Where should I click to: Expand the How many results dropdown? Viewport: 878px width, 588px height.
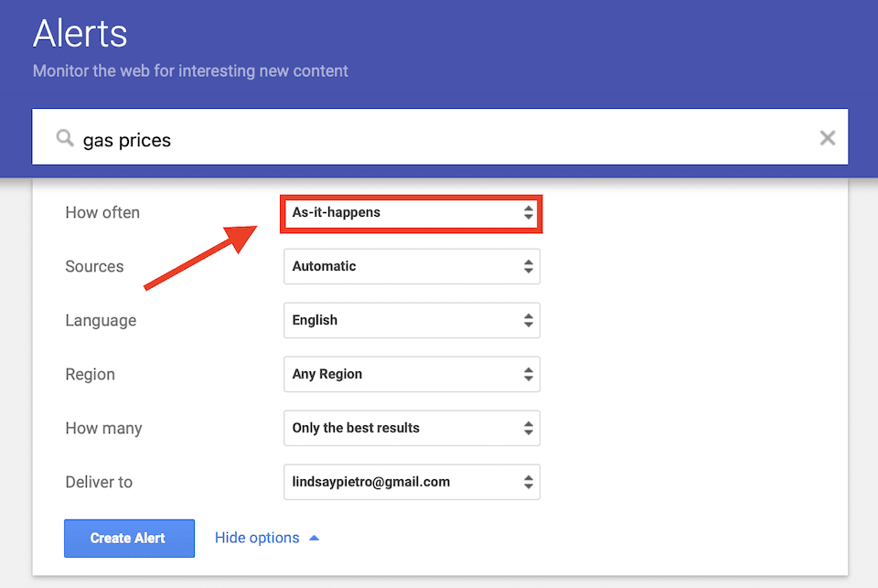pyautogui.click(x=411, y=429)
